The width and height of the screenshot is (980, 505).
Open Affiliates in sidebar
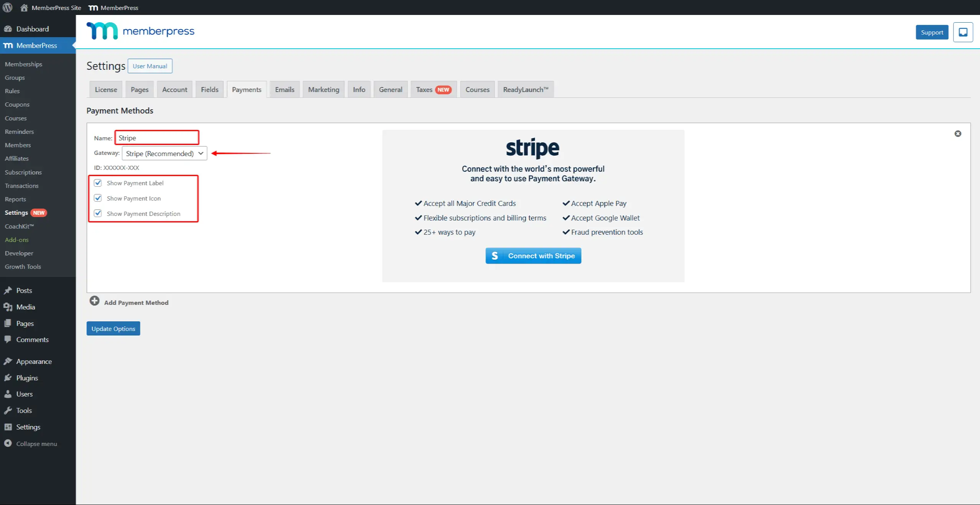pos(17,158)
